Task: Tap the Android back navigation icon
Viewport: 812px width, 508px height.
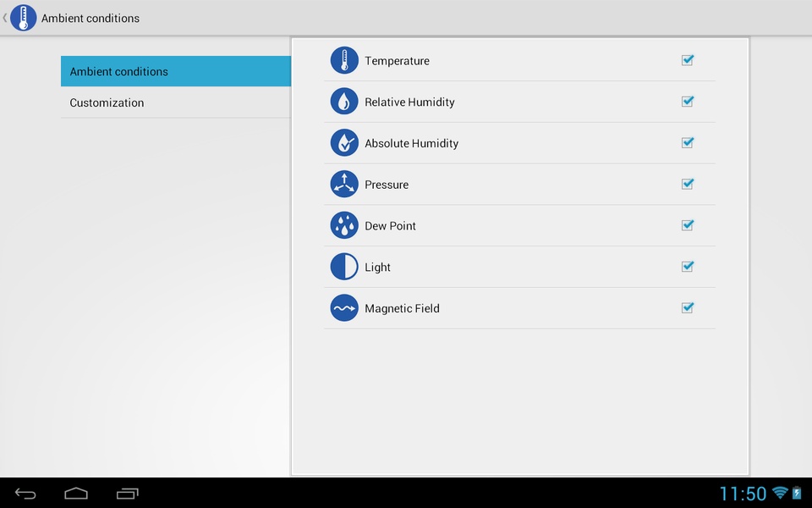Action: 25,494
